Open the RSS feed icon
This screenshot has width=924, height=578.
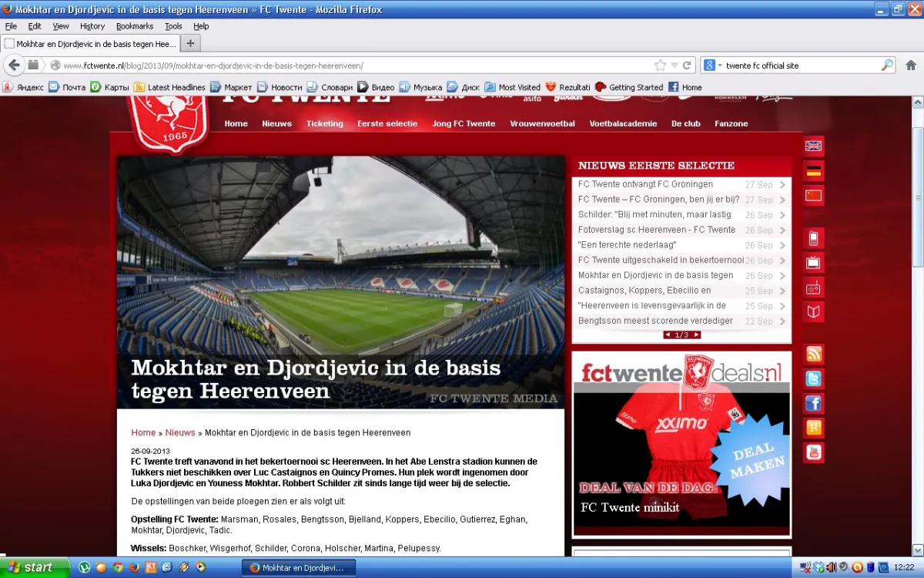pyautogui.click(x=813, y=355)
